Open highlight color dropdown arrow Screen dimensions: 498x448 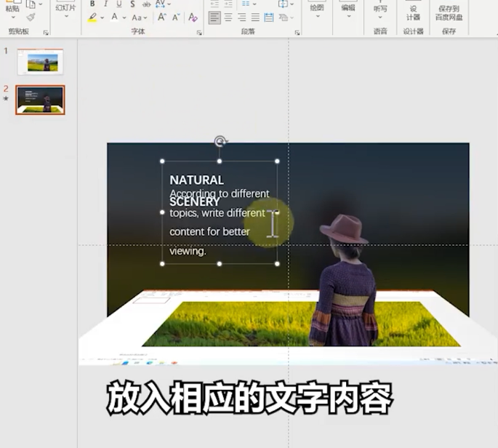tap(102, 17)
